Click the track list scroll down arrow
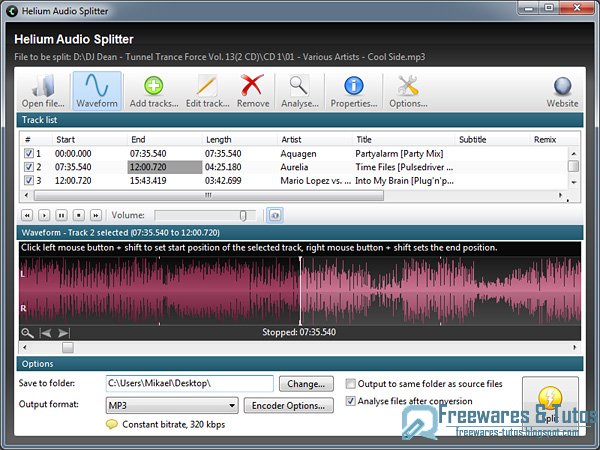Screen dimensions: 600x450 (x=574, y=183)
